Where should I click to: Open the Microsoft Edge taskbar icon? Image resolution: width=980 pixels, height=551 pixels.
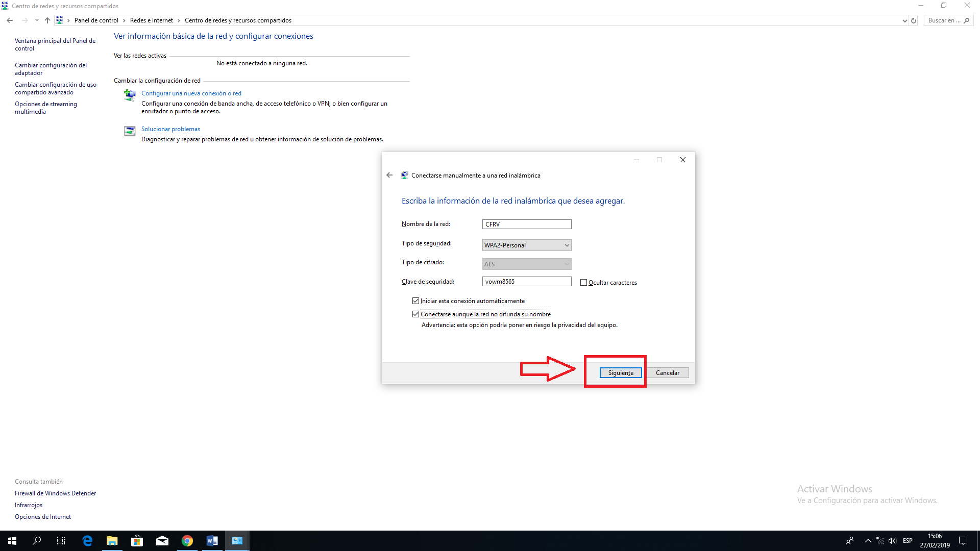pos(87,541)
